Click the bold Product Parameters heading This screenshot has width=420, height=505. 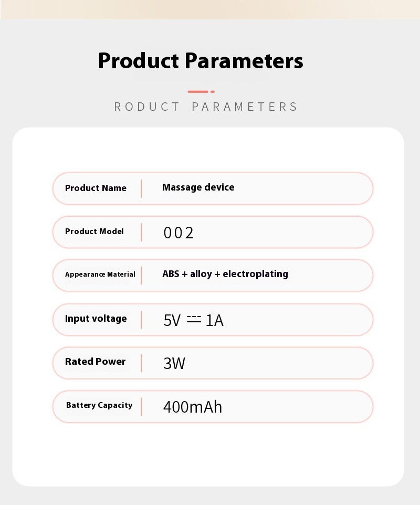pos(201,61)
